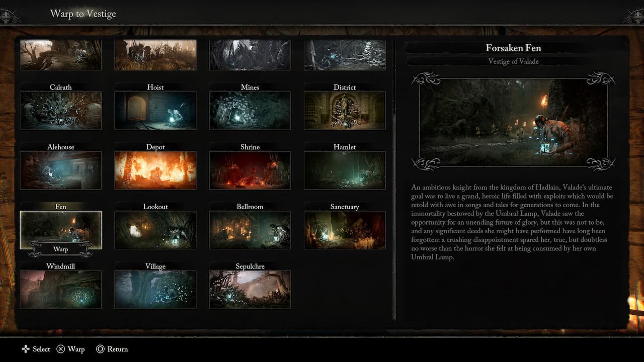Choose the Hoist vestige thumbnail
The image size is (644, 362).
155,111
